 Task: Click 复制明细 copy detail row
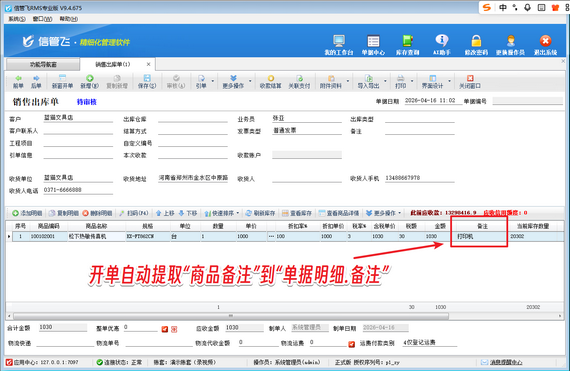coord(64,213)
